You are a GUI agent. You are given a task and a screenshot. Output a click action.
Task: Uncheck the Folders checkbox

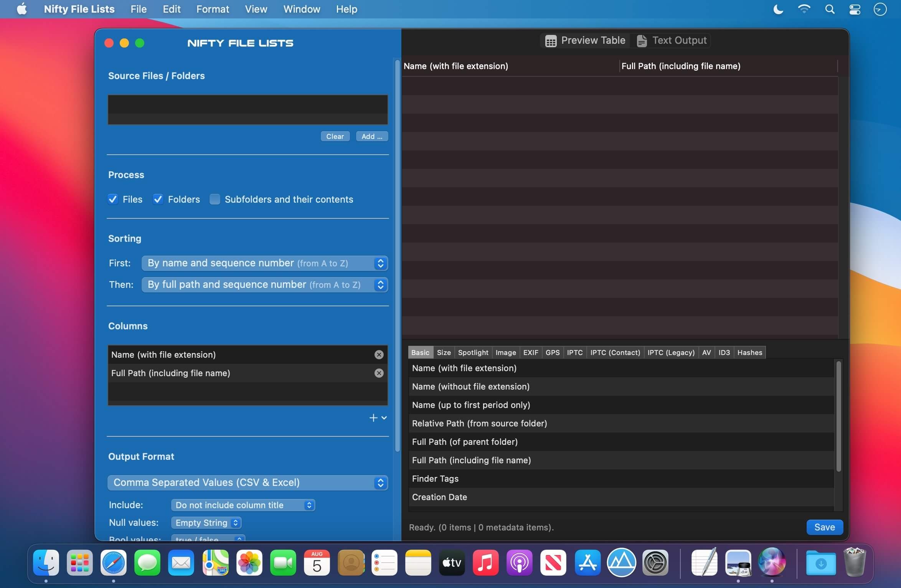[158, 199]
